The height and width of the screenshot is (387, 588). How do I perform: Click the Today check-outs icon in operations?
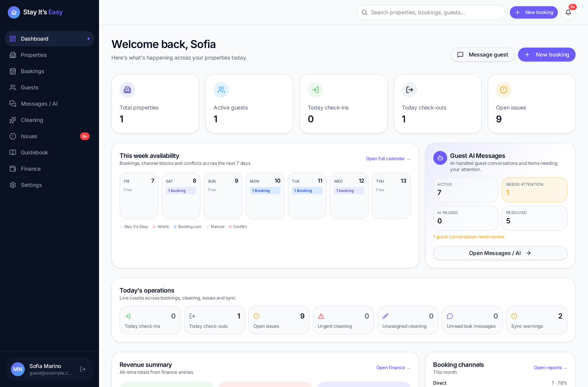(x=192, y=316)
